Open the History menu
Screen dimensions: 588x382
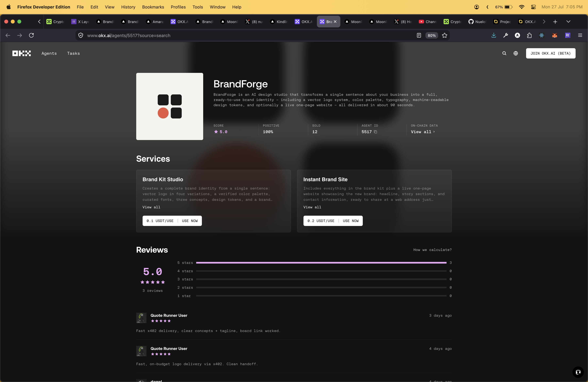pos(128,7)
